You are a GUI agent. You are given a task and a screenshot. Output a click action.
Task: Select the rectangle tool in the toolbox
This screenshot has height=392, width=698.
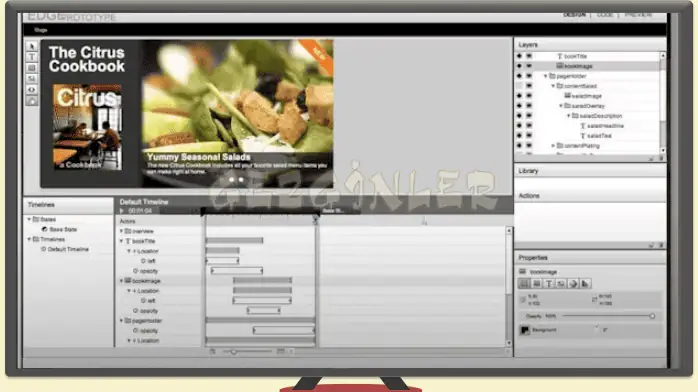pyautogui.click(x=32, y=68)
